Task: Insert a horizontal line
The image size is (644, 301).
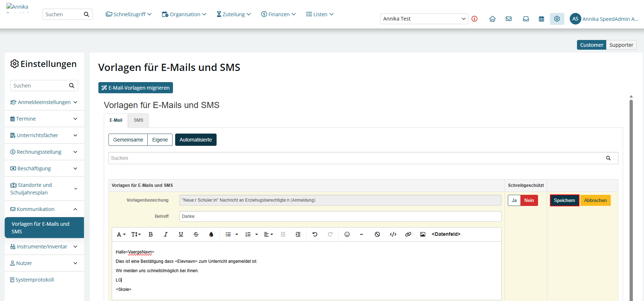Action: pos(361,234)
